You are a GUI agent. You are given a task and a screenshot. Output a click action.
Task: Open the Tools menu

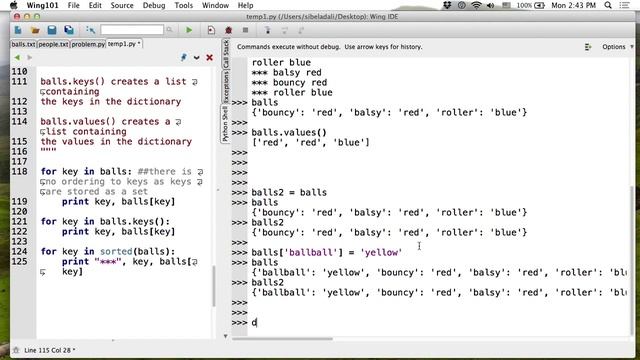pyautogui.click(x=183, y=5)
